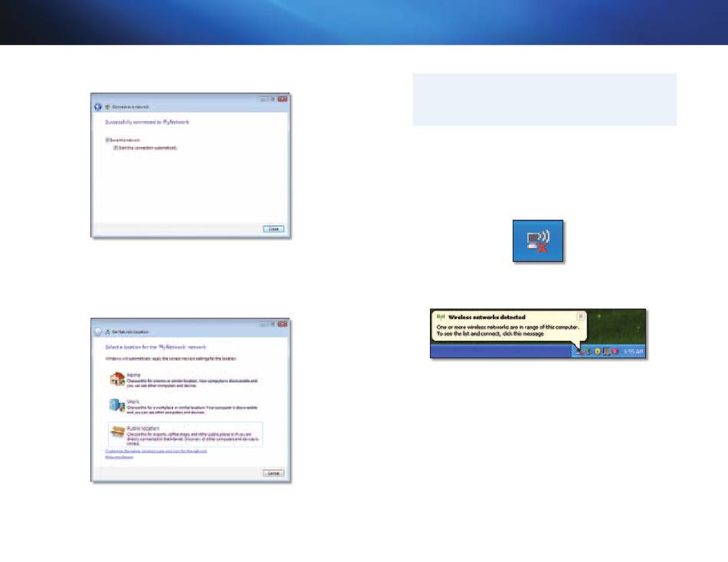728x562 pixels.
Task: Click the Work location building icon
Action: 116,405
